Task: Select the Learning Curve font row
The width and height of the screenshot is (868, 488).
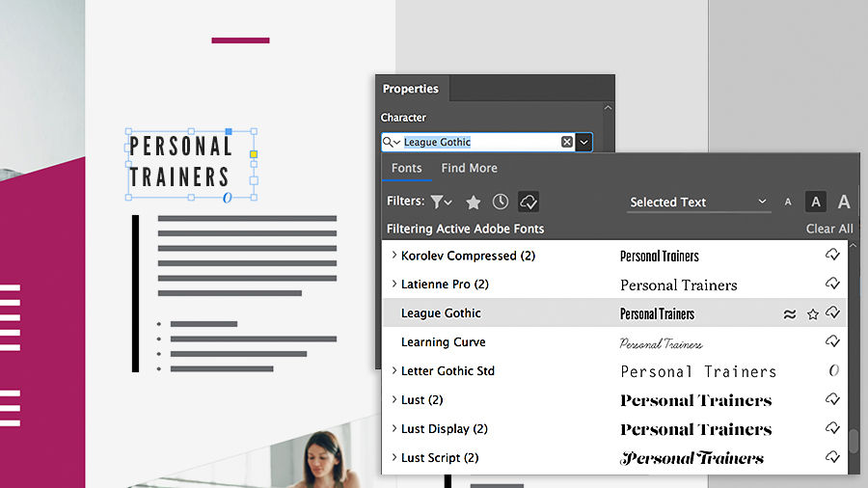Action: (614, 342)
